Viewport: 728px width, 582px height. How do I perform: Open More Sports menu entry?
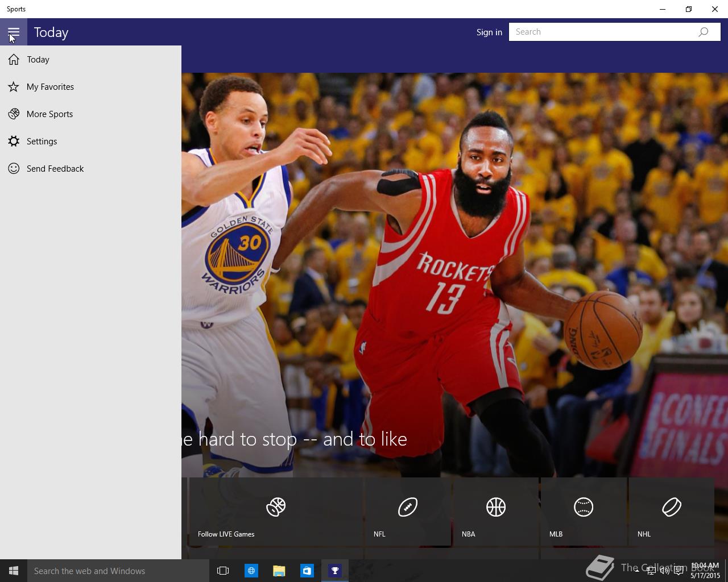pos(90,114)
